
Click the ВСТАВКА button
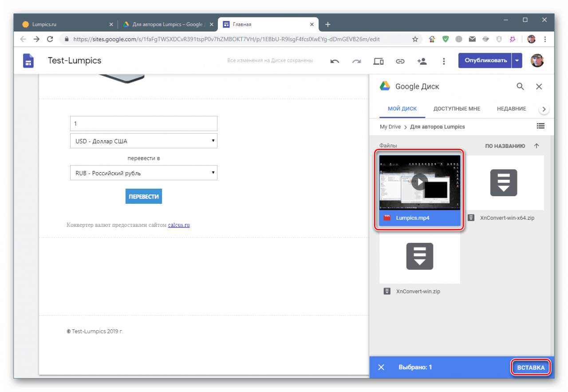(531, 368)
